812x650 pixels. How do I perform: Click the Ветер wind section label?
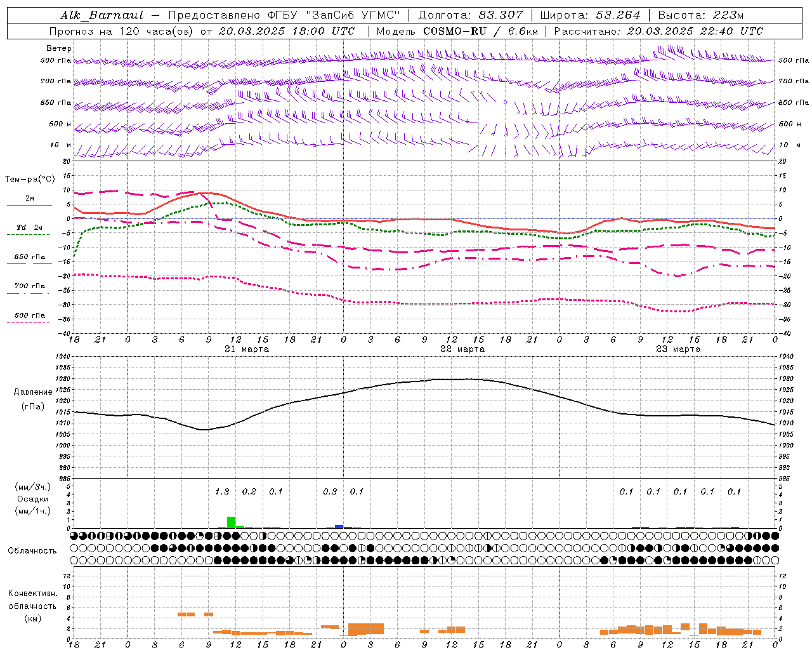[x=58, y=48]
